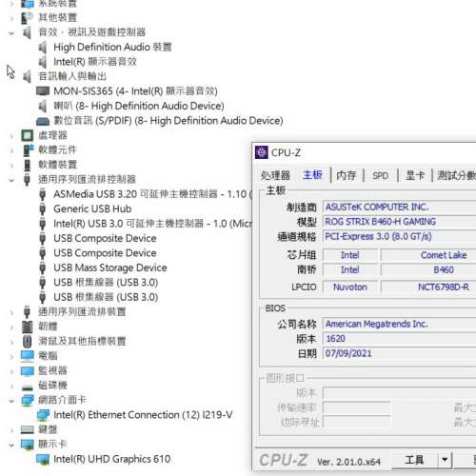Screen dimensions: 476x476
Task: Collapse the 網路介面卡 category
Action: coord(11,401)
